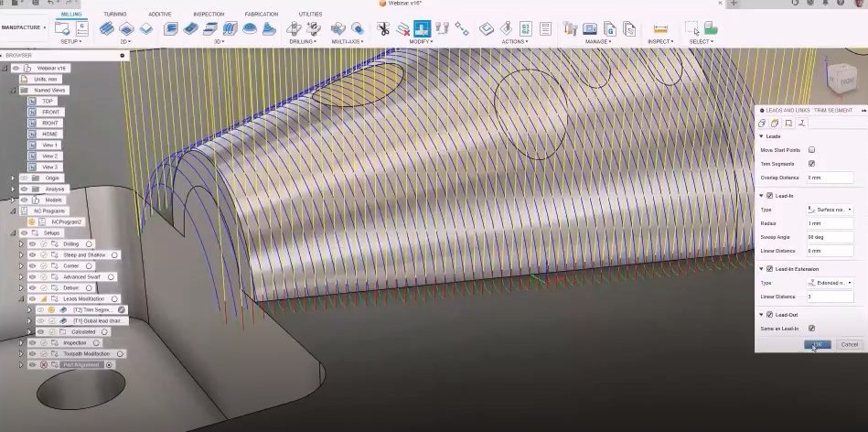Open the Tool Library icon
868x432 pixels.
click(x=570, y=28)
